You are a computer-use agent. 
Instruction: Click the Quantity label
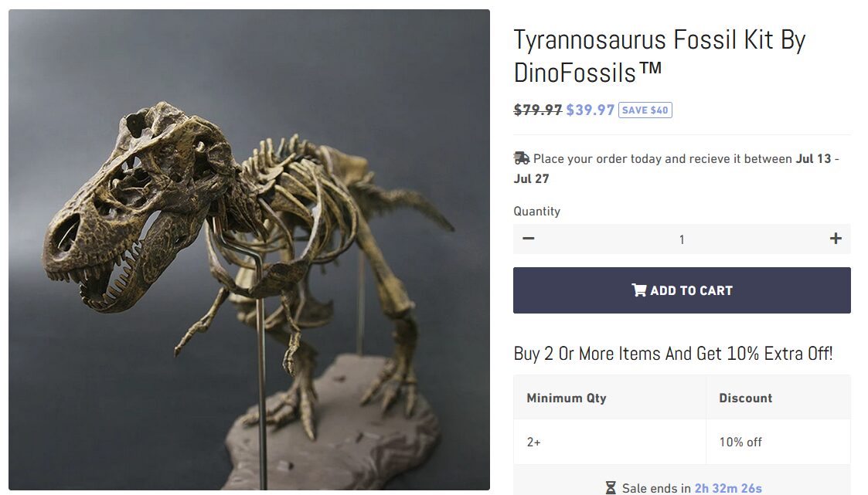pos(536,212)
